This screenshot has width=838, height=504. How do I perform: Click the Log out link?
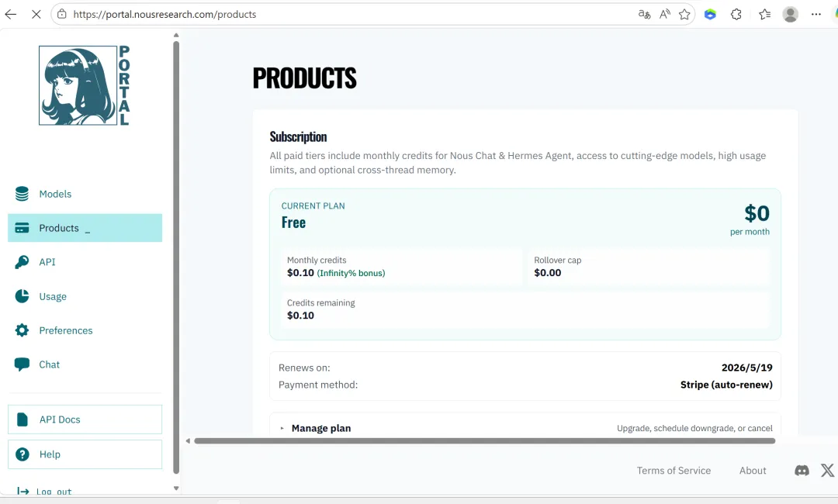point(54,491)
